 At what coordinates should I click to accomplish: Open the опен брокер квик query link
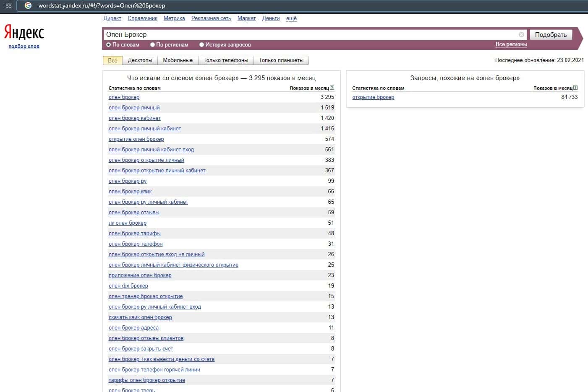[x=130, y=192]
